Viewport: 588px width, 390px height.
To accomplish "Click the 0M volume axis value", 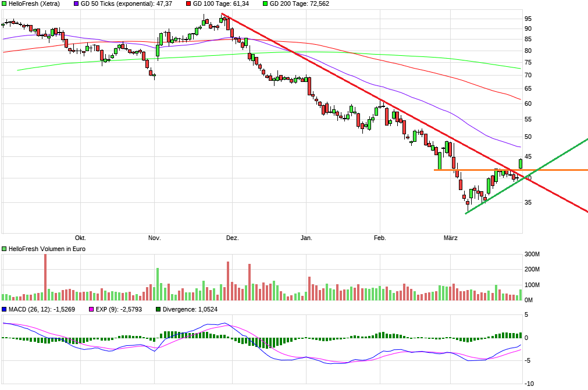I will (x=528, y=300).
